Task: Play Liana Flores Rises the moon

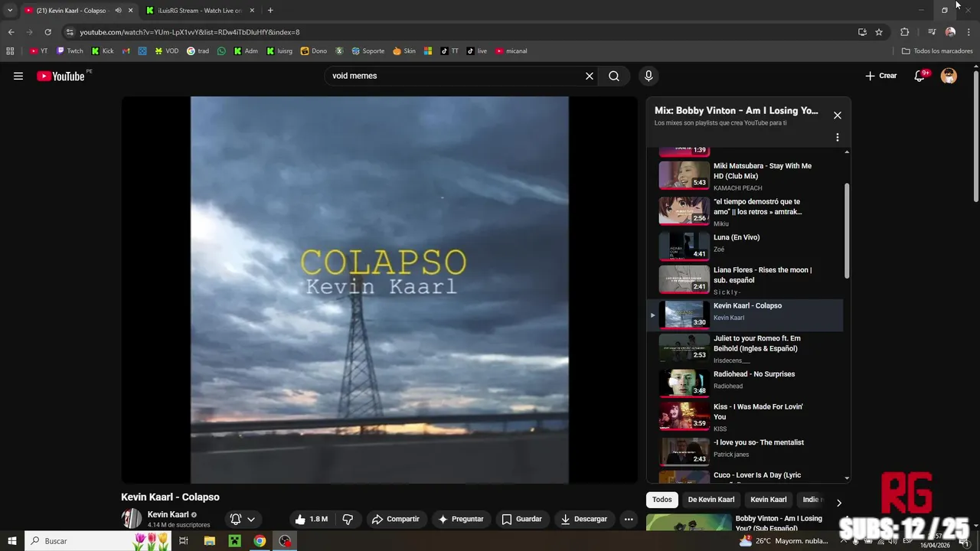Action: tap(745, 280)
